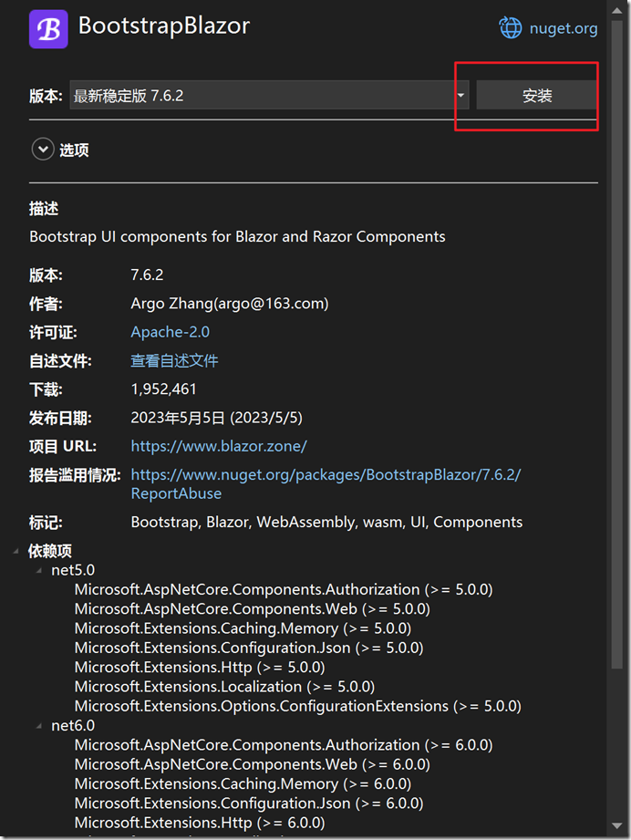Select Microsoft.Extensions.Http (>= 5.0.0) dependency
Screen dimensions: 631x840
(x=199, y=667)
